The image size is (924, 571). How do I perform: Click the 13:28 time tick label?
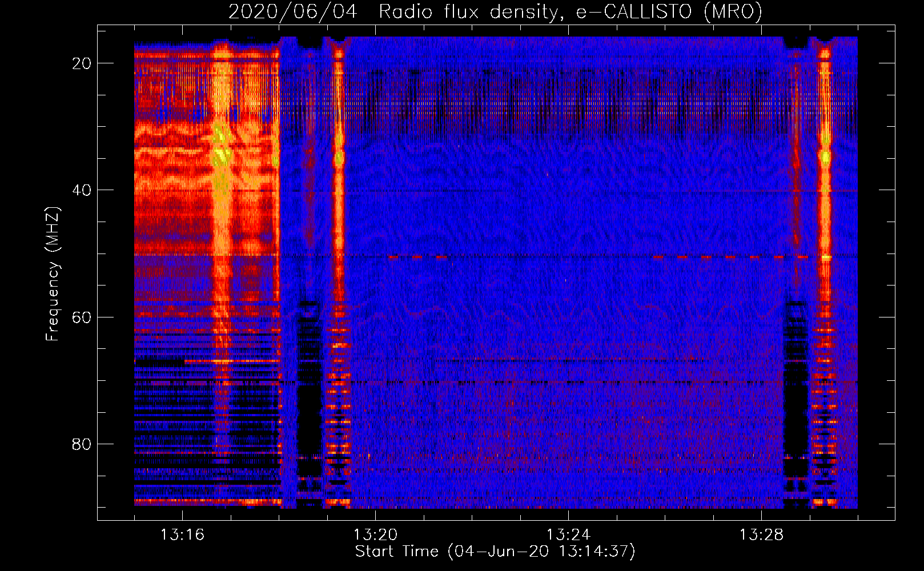(761, 535)
